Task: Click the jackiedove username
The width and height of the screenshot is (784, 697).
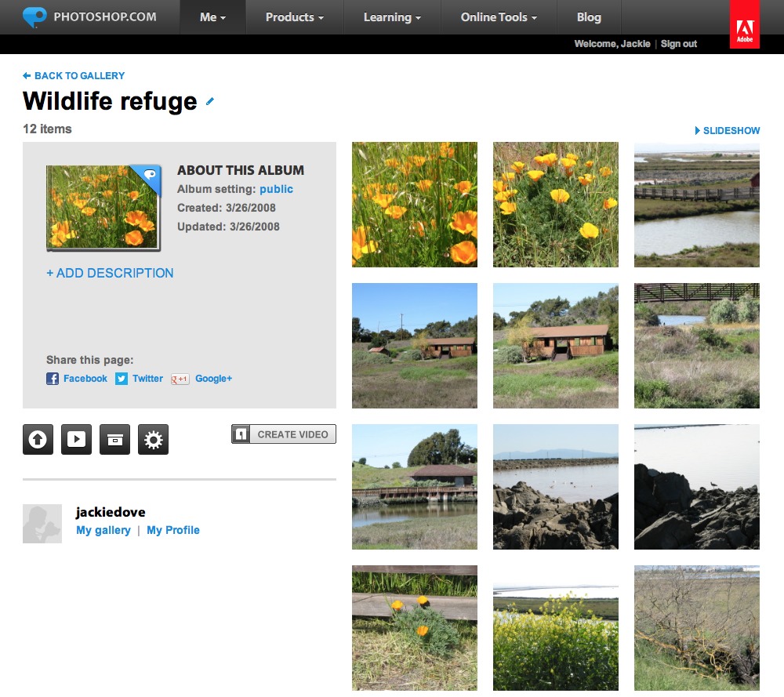Action: click(111, 512)
